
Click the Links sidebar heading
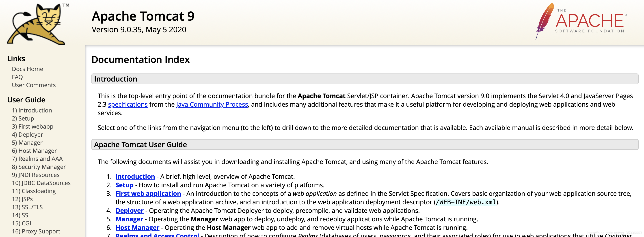(16, 58)
